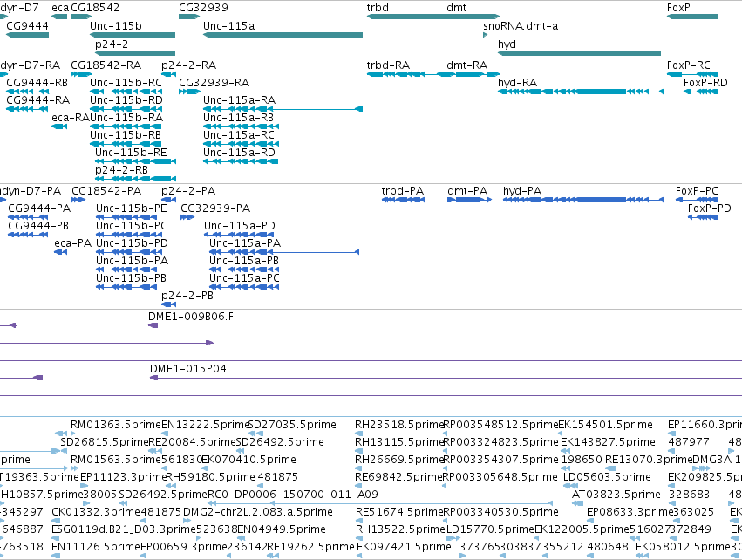Viewport: 742px width, 560px height.
Task: Select the Unc-115a gene bar
Action: click(283, 35)
